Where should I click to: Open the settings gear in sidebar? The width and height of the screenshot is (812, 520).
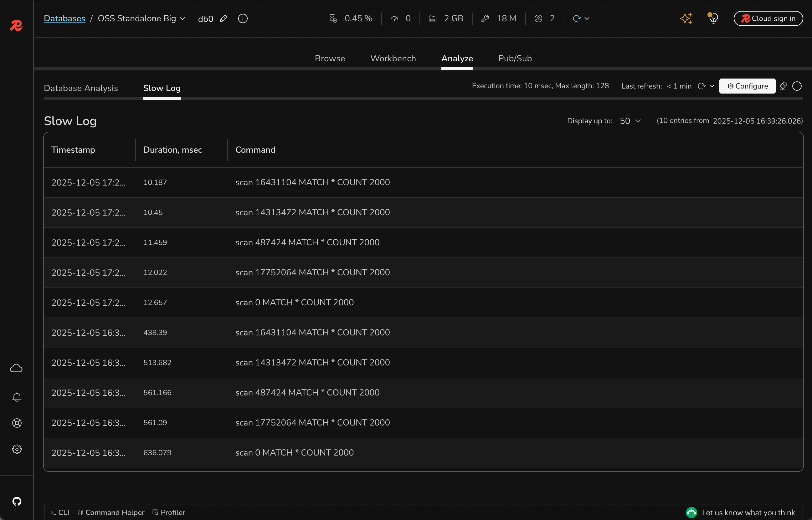click(17, 449)
